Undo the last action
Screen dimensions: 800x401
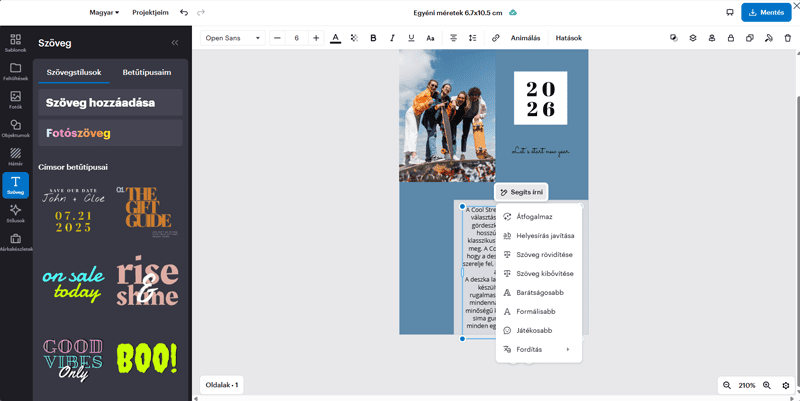tap(184, 12)
